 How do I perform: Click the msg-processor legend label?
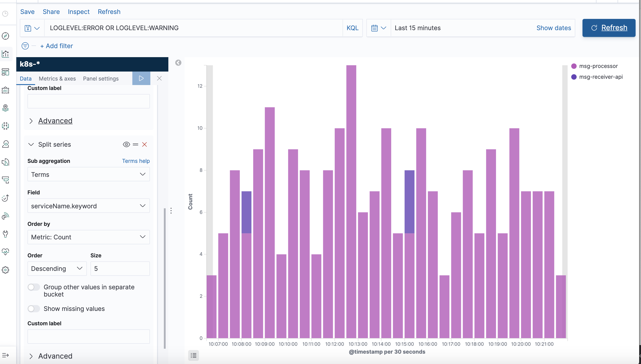[x=598, y=66]
